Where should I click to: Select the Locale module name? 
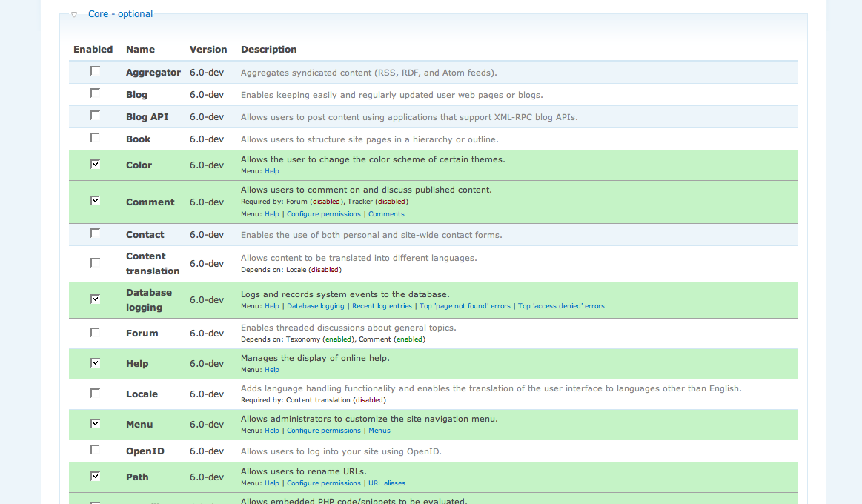tap(142, 394)
